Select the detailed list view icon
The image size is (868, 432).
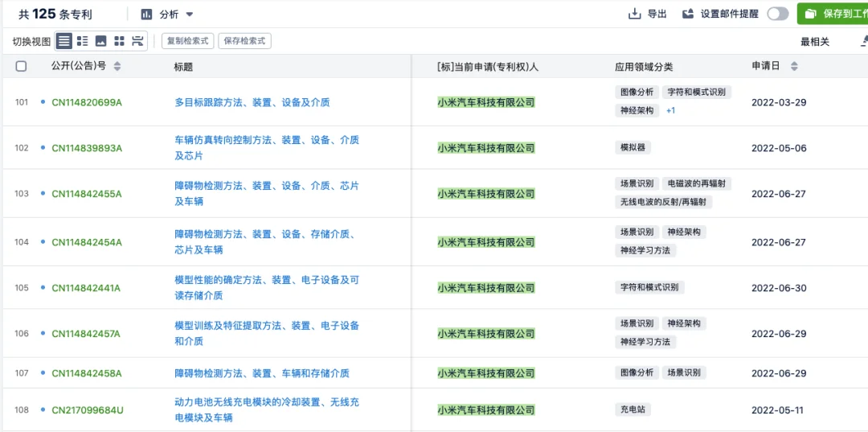click(x=83, y=41)
